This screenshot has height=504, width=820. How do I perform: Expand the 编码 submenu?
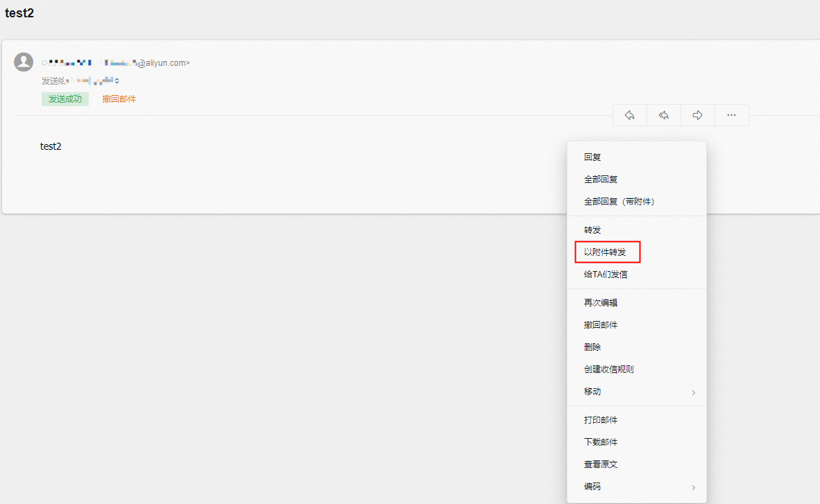692,487
